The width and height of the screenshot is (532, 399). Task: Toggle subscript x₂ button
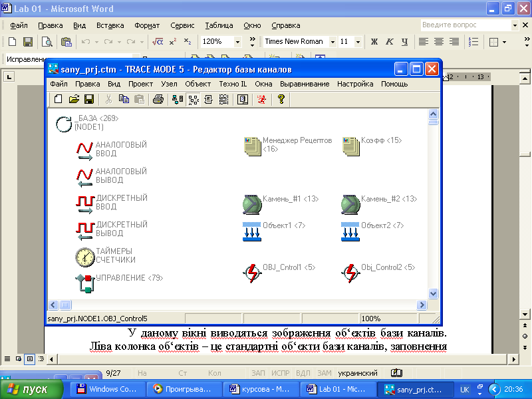point(188,42)
